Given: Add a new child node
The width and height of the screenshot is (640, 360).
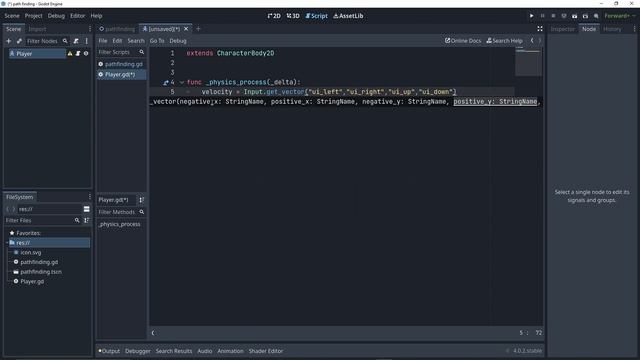Looking at the screenshot, I should click(9, 41).
